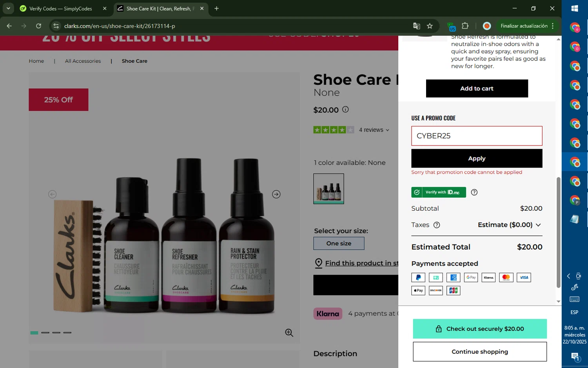
Task: Open the tab search dropdown arrow
Action: pyautogui.click(x=8, y=8)
